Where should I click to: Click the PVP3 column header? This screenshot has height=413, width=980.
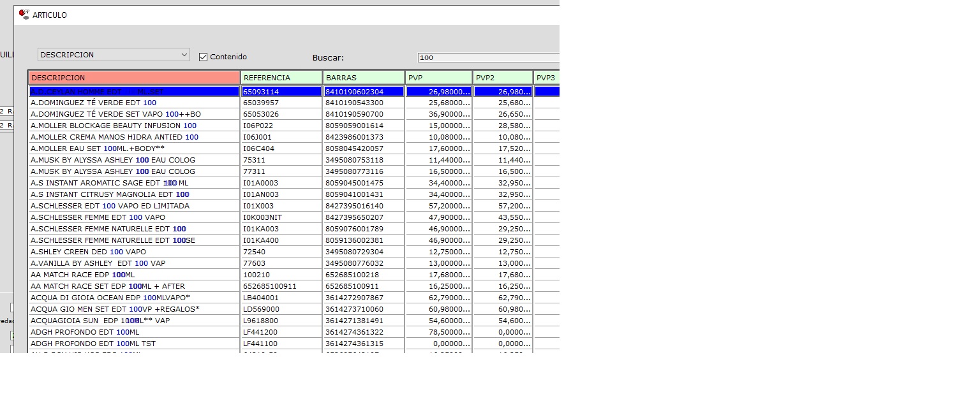pos(546,78)
